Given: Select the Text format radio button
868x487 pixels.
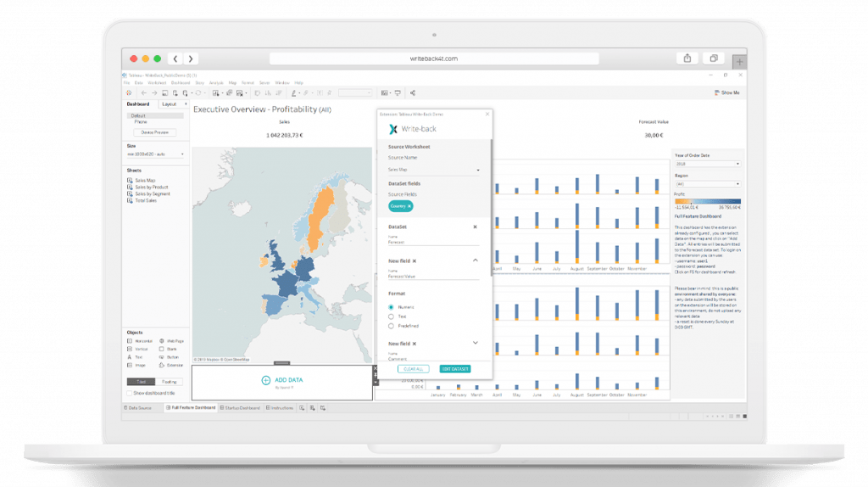Looking at the screenshot, I should point(391,316).
